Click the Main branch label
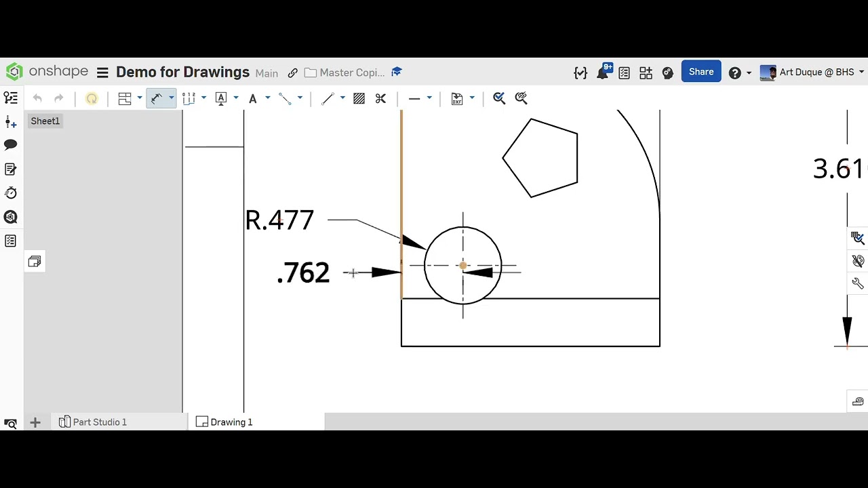The width and height of the screenshot is (868, 488). 267,73
